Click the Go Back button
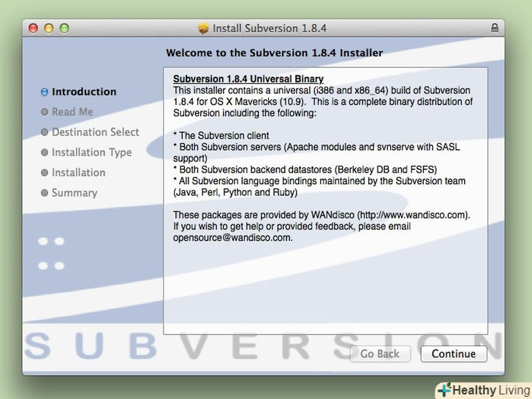 pos(380,354)
